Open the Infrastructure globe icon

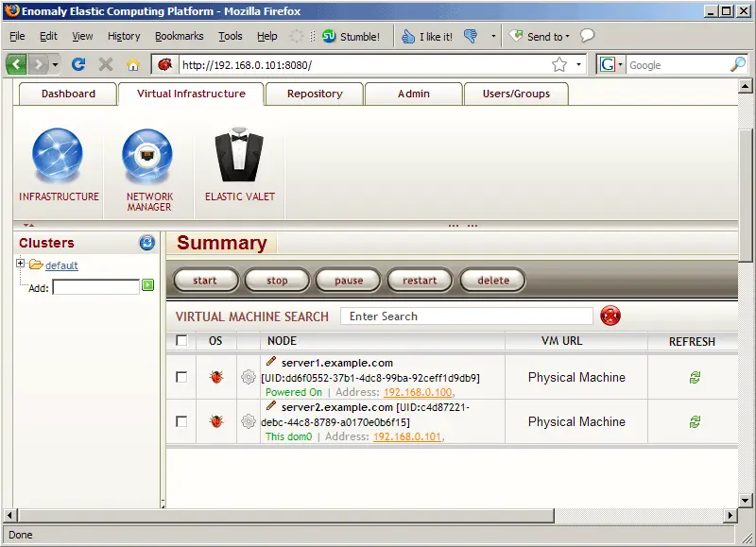[x=58, y=155]
